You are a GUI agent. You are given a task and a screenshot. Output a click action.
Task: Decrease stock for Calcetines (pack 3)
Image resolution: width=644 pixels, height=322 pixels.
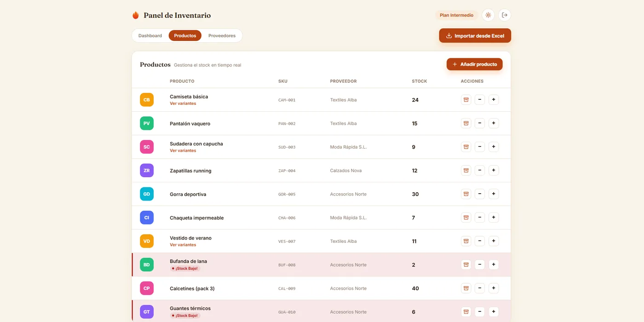pos(480,288)
